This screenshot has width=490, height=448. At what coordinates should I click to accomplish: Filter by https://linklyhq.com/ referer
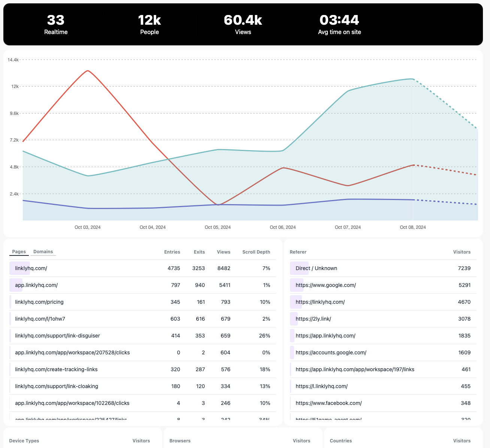(x=383, y=302)
